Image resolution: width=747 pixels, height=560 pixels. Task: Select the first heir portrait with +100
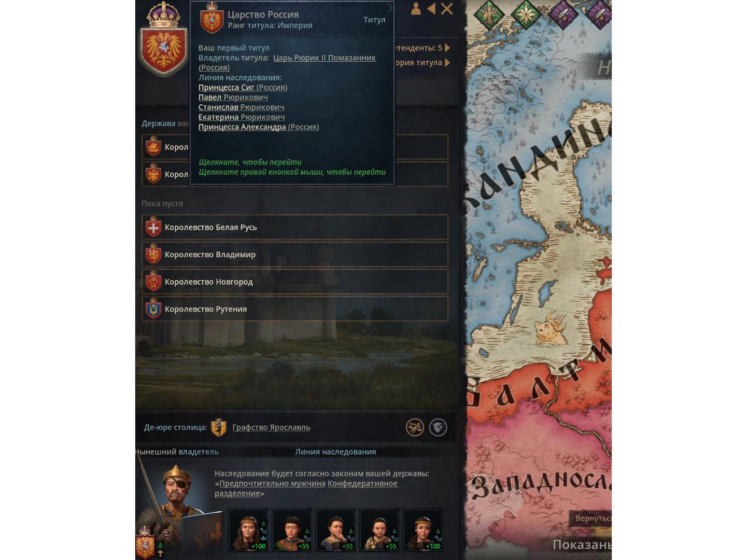click(248, 530)
